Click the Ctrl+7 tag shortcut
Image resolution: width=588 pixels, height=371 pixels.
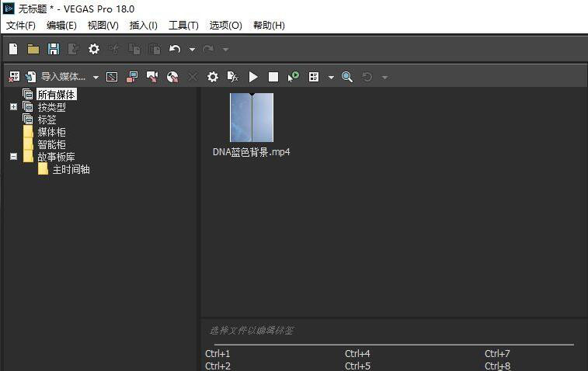(497, 353)
